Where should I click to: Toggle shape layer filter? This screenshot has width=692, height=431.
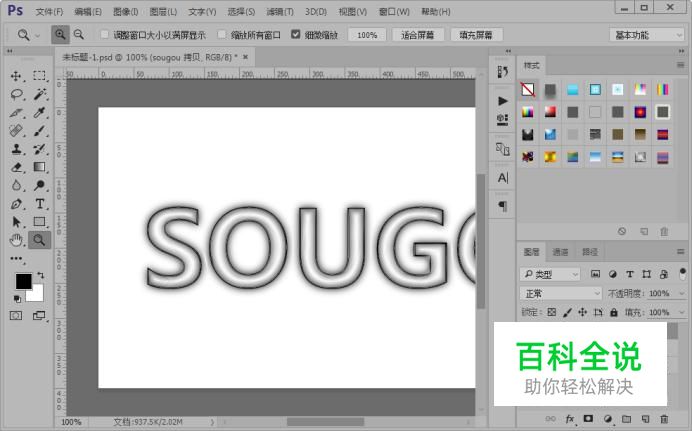(x=647, y=274)
